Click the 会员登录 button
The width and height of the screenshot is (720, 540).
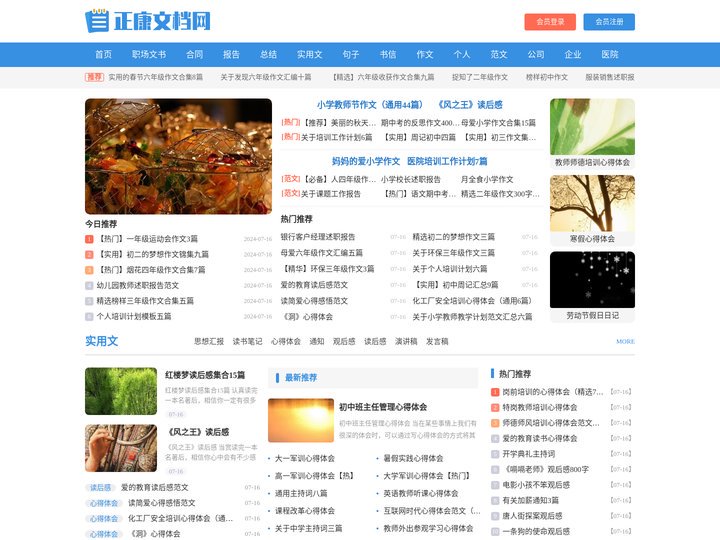click(550, 22)
